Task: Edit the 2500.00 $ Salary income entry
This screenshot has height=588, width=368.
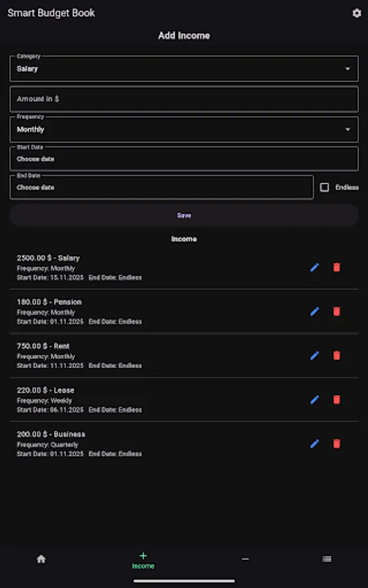Action: [314, 267]
